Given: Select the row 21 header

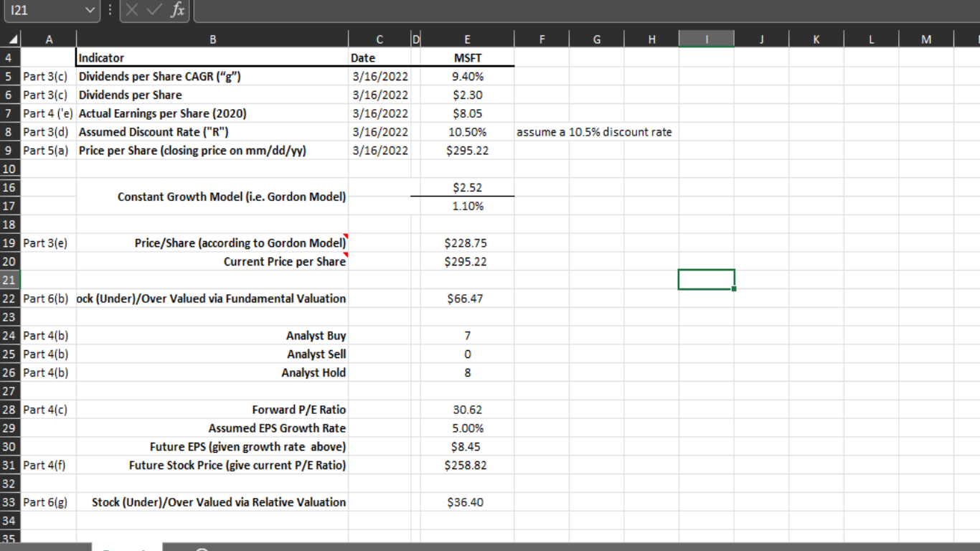Looking at the screenshot, I should click(x=10, y=280).
